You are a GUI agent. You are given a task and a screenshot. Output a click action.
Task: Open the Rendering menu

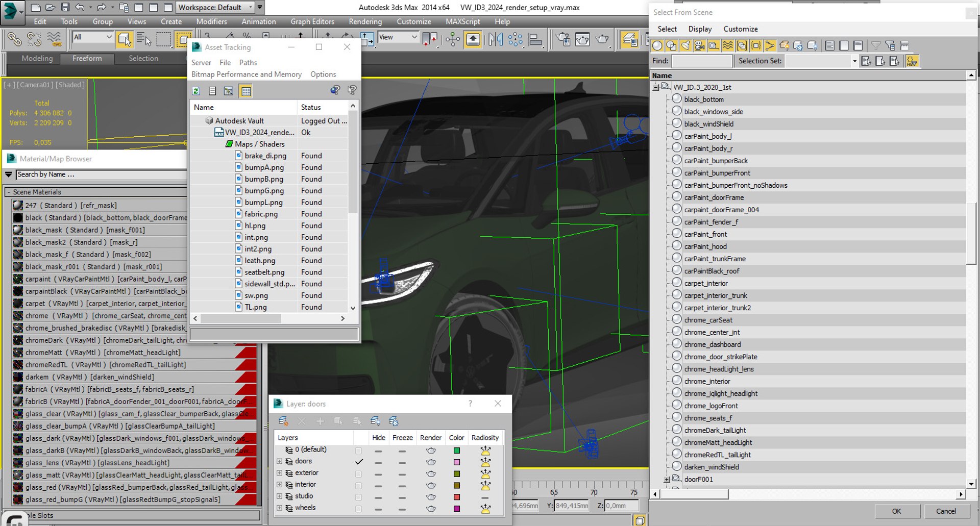pos(365,21)
